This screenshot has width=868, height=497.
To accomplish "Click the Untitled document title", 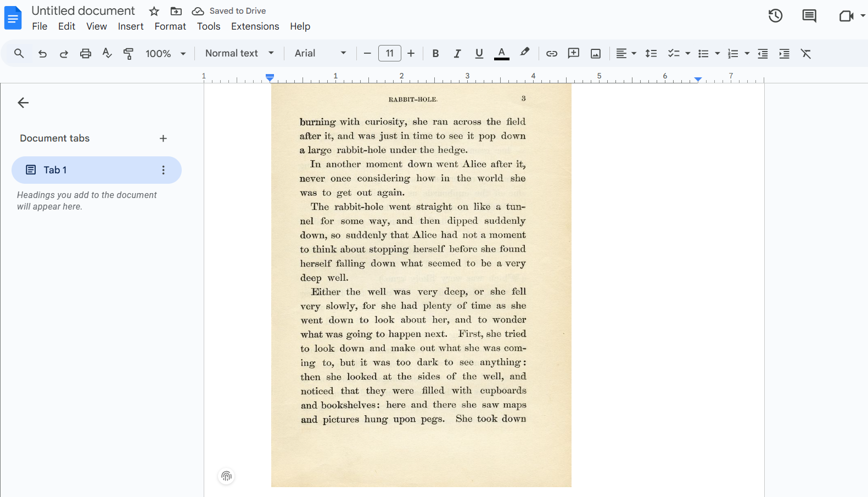I will pos(83,11).
